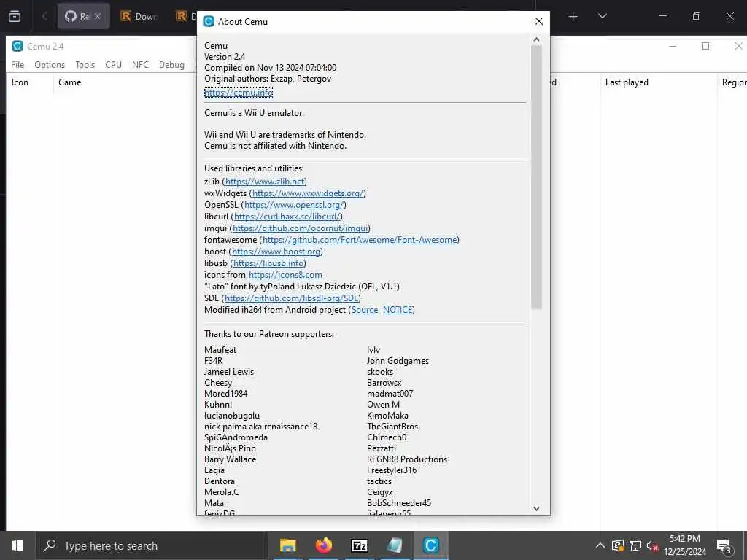Click the scroll down arrow in About dialog

pyautogui.click(x=536, y=508)
